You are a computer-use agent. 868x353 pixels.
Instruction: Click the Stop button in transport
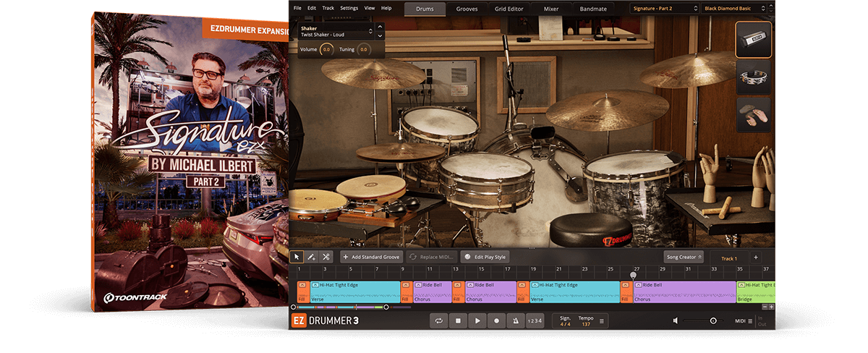tap(458, 320)
